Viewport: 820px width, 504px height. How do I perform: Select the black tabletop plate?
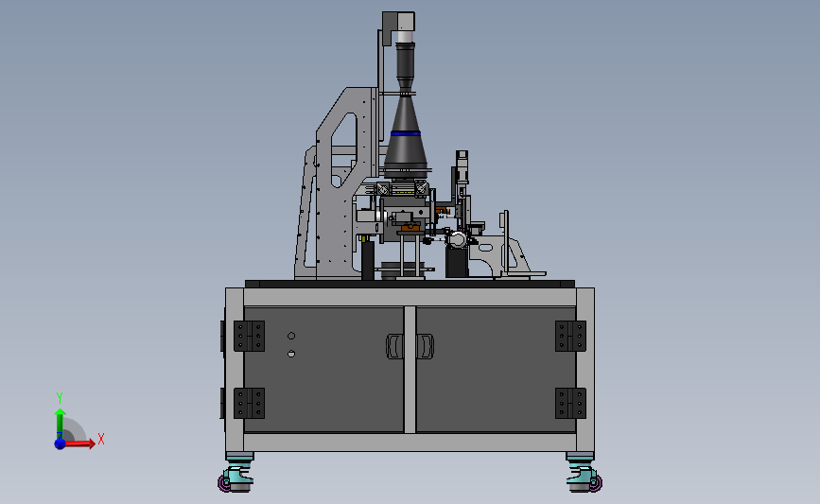pyautogui.click(x=410, y=284)
